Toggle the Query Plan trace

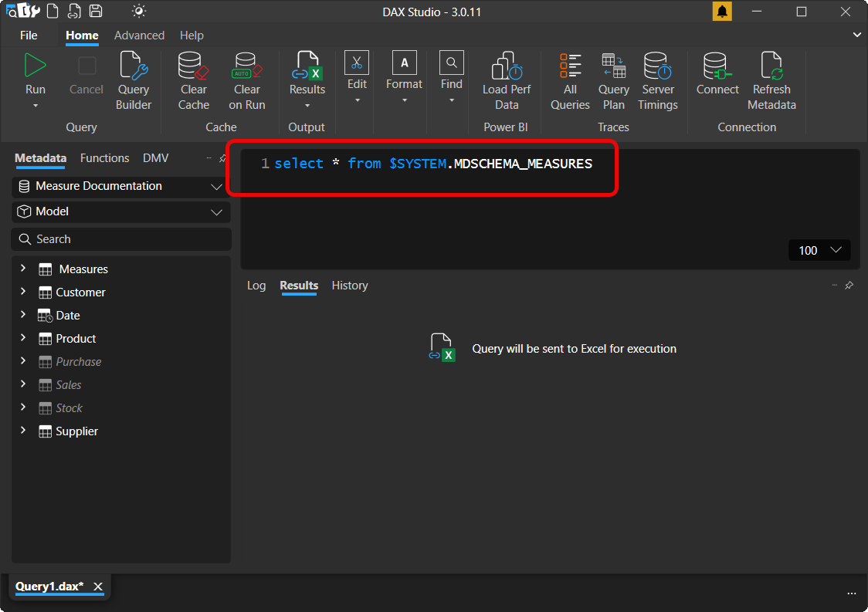pyautogui.click(x=613, y=81)
